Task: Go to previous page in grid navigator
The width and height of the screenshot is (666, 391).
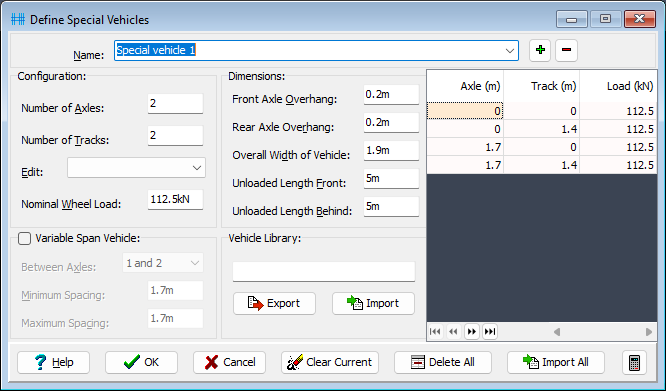Action: [454, 332]
